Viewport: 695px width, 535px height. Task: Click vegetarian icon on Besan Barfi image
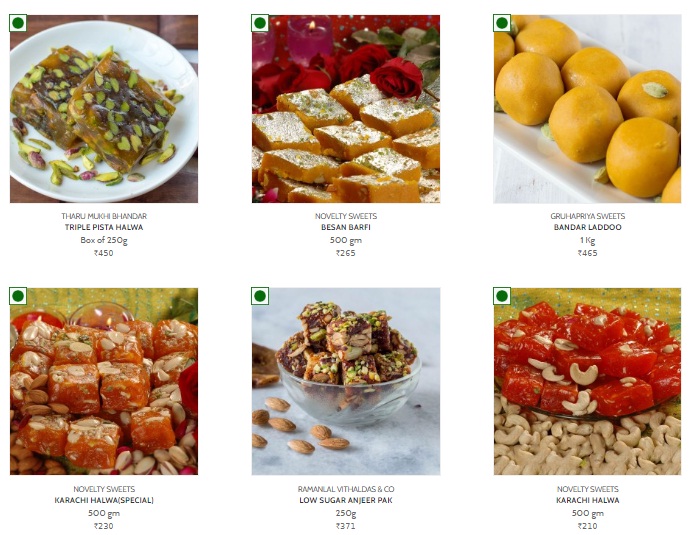260,23
